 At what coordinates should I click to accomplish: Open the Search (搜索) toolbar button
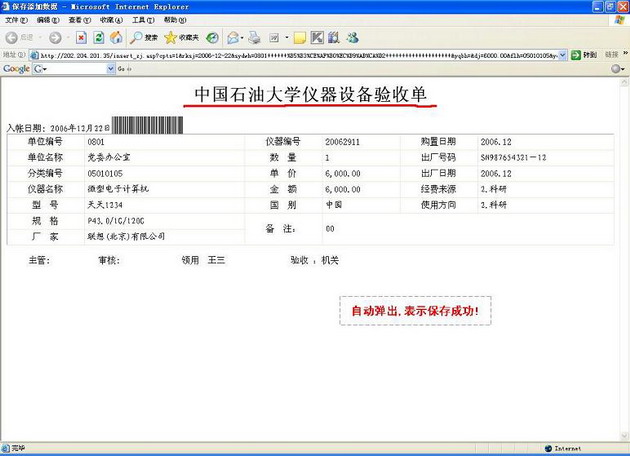coord(144,37)
